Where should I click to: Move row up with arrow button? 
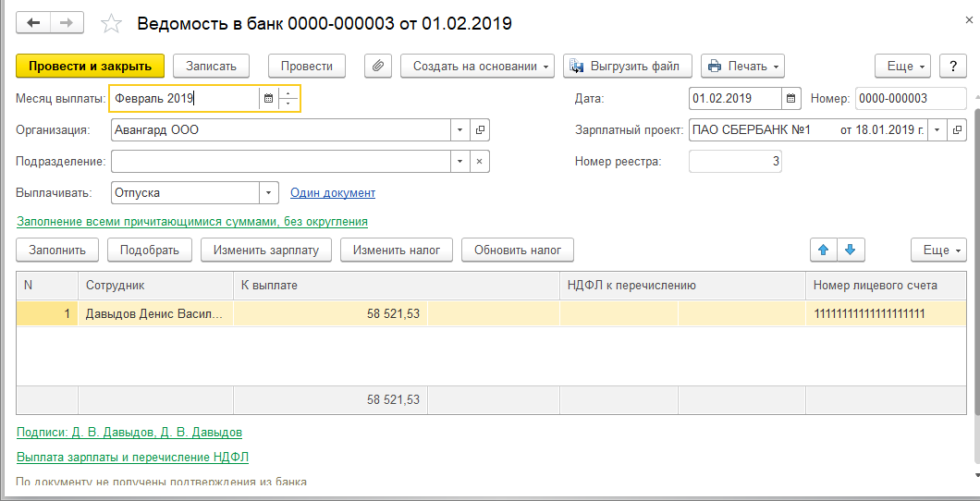point(823,250)
